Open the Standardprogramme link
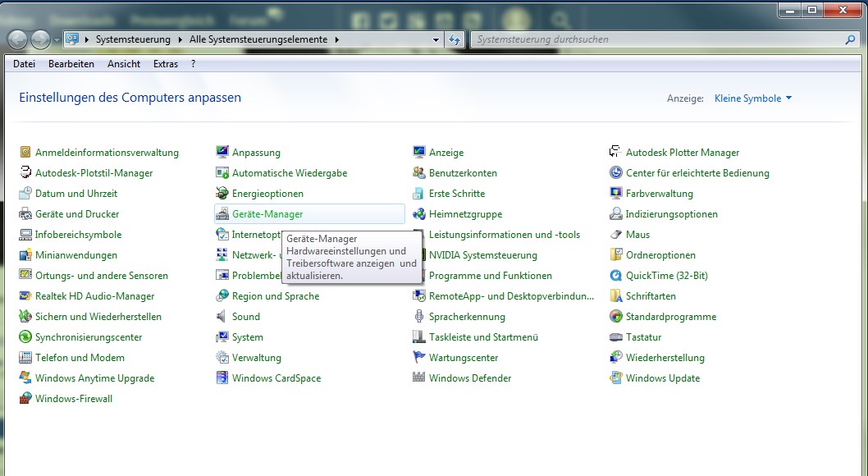The image size is (868, 476). pos(671,317)
